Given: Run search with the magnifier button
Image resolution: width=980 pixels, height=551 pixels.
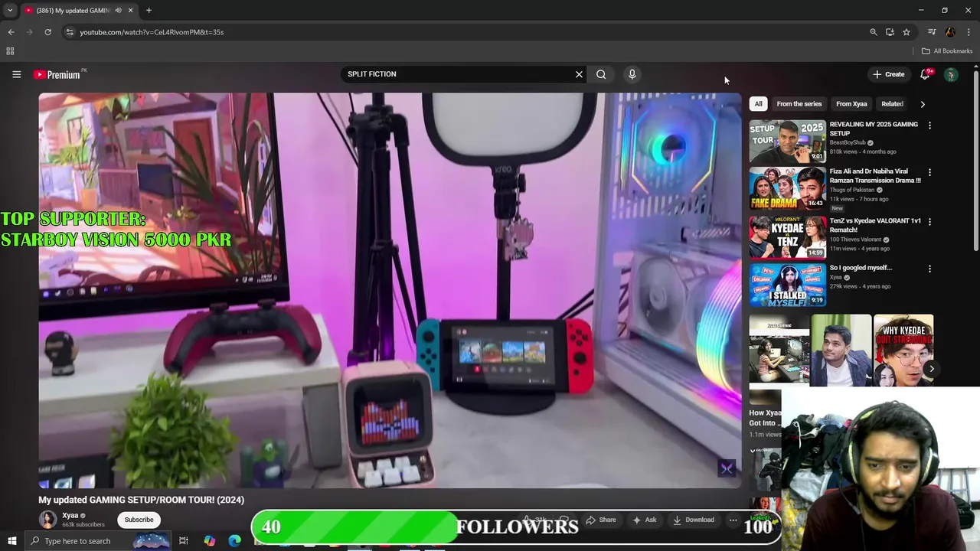Looking at the screenshot, I should click(601, 74).
